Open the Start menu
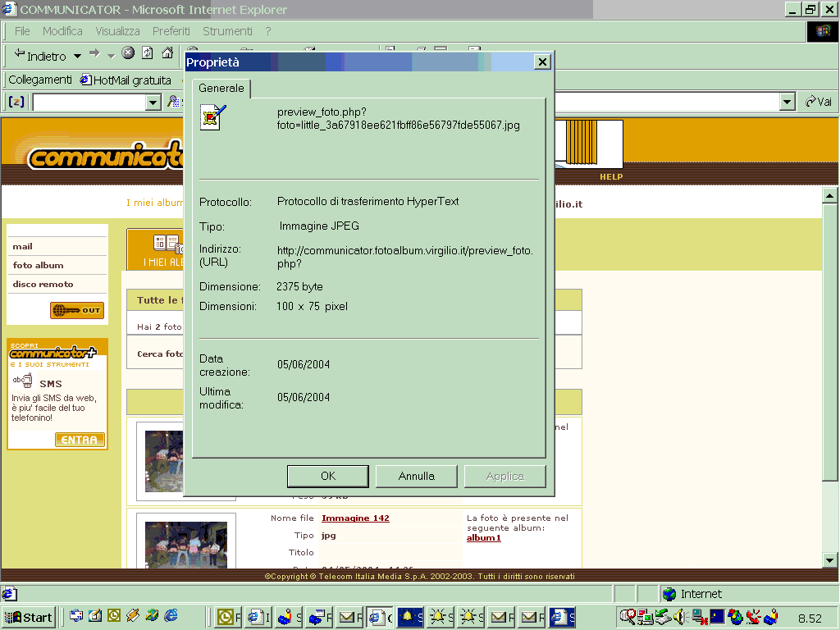The width and height of the screenshot is (840, 630). point(29,617)
